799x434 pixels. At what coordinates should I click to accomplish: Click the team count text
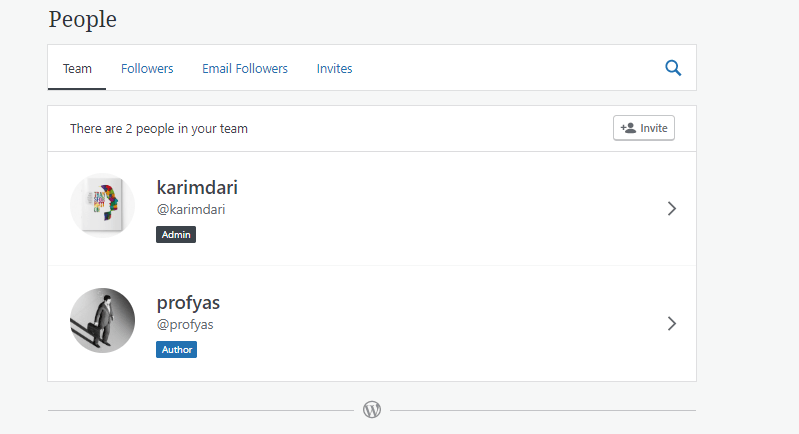point(159,129)
